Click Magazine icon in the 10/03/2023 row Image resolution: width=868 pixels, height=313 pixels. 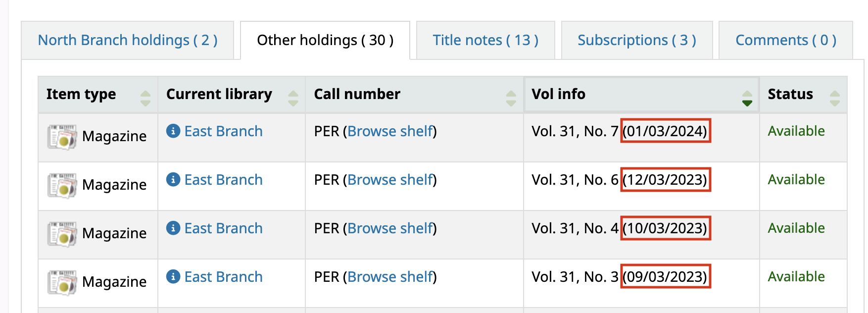click(x=62, y=234)
